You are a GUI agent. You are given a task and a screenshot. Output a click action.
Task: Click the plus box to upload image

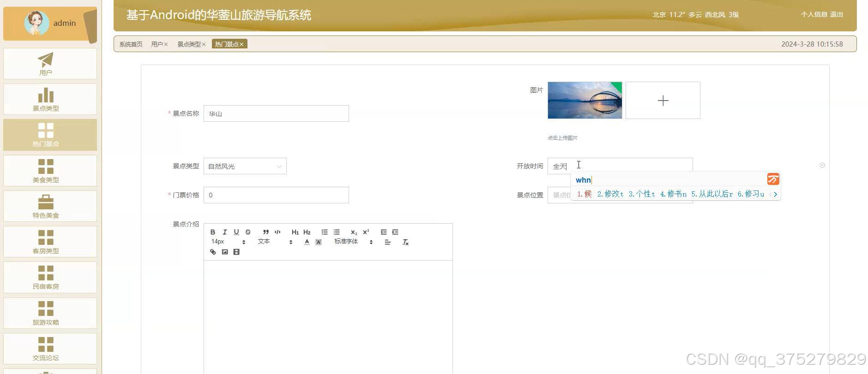click(663, 100)
